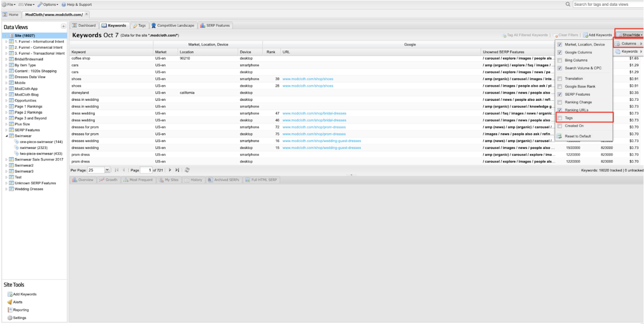Select Reset to Default menu entry
This screenshot has height=324, width=644.
click(x=578, y=136)
